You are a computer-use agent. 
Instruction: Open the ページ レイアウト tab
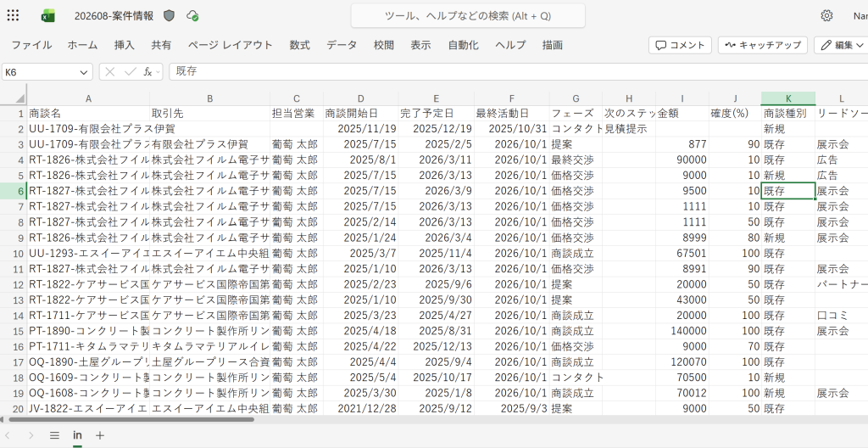231,46
